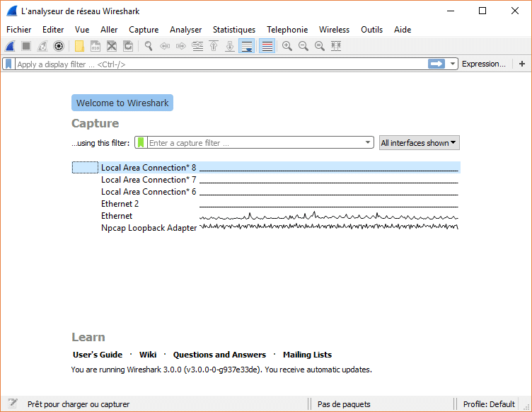Open the Vue menu
The height and width of the screenshot is (412, 532).
82,30
